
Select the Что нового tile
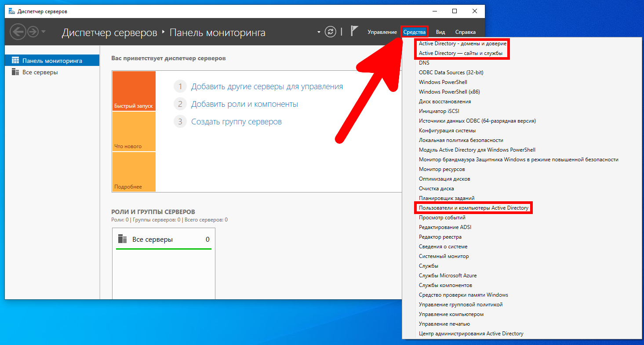pos(134,131)
